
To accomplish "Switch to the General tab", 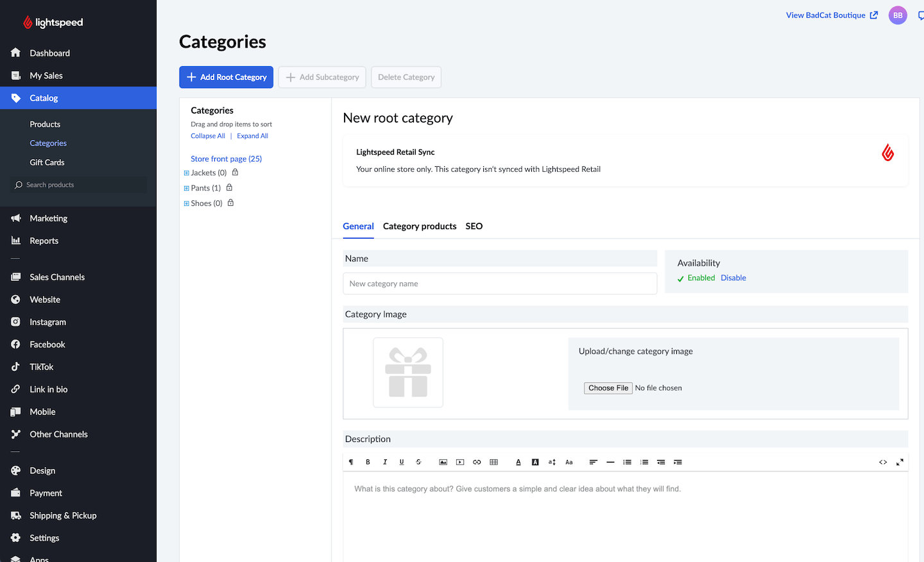I will tap(358, 226).
